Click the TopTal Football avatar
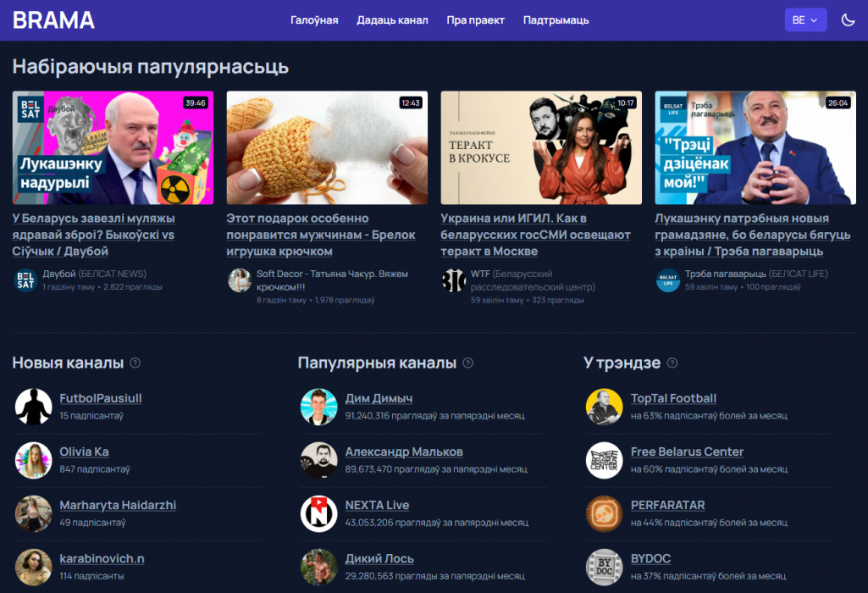 [x=604, y=407]
